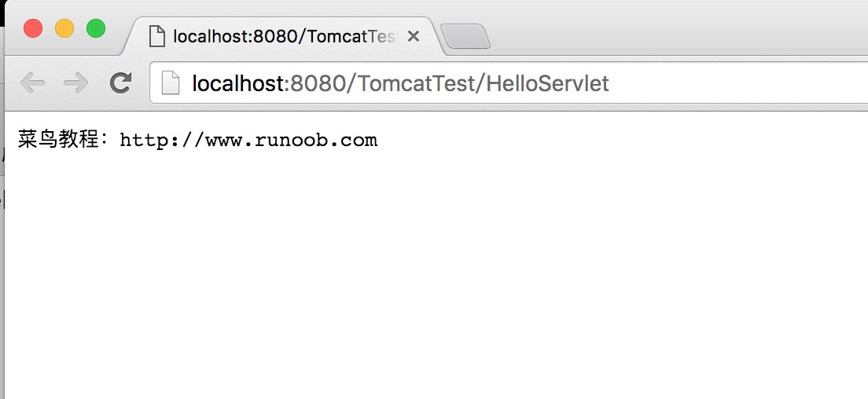Click the http://www.runoob.com text on the page

[248, 141]
